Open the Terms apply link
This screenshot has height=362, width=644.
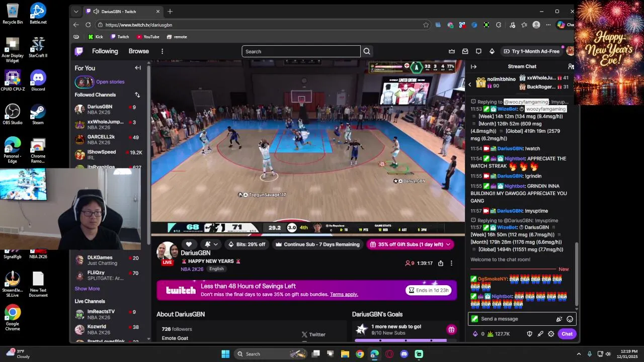[344, 294]
